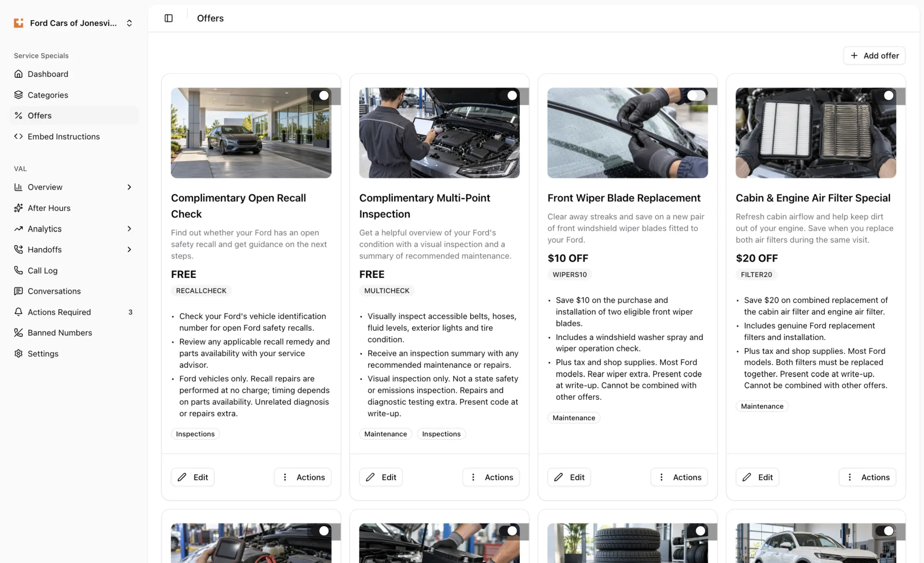924x563 pixels.
Task: Go to Embed Instructions in sidebar
Action: [x=74, y=136]
